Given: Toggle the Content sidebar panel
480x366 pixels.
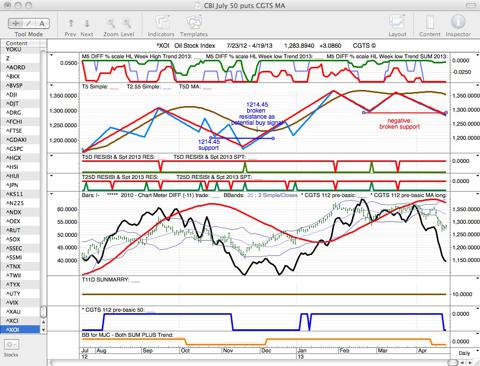Looking at the screenshot, I should pyautogui.click(x=430, y=23).
